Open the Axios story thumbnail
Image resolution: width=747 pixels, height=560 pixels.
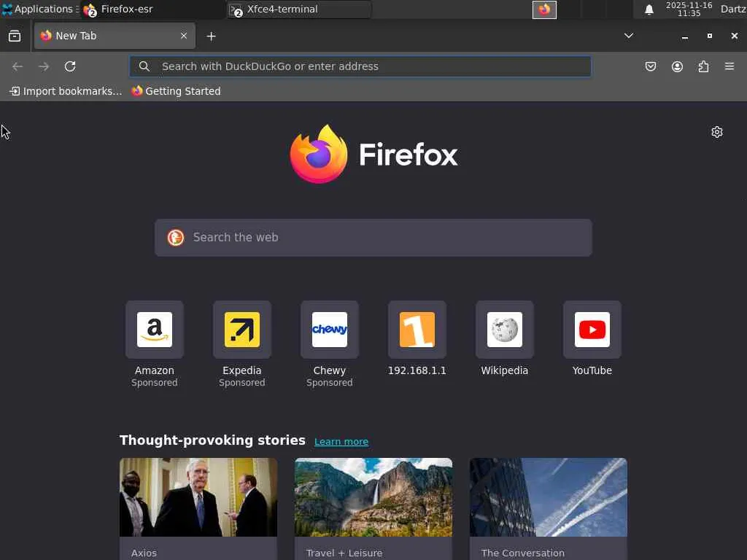coord(198,497)
